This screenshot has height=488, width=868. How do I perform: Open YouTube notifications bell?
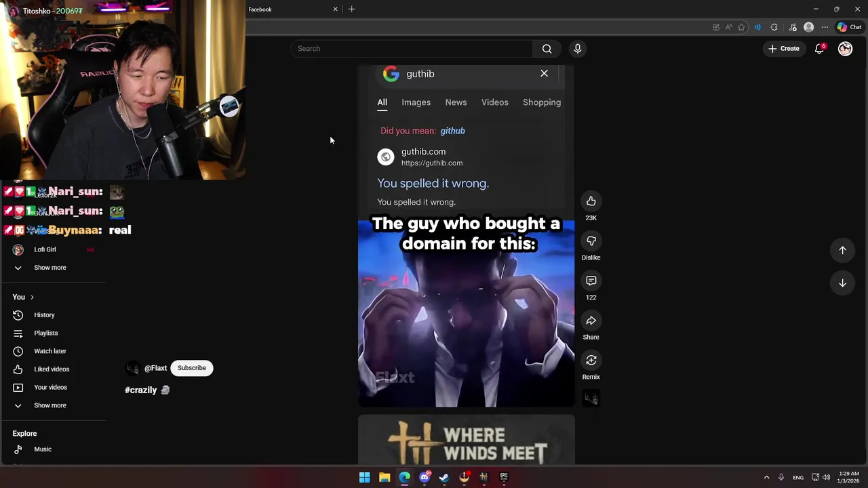819,49
